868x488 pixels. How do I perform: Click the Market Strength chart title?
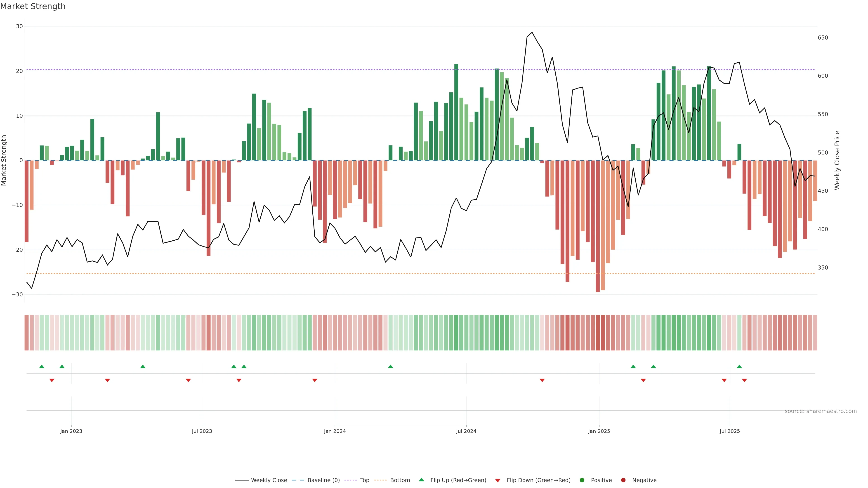[33, 6]
